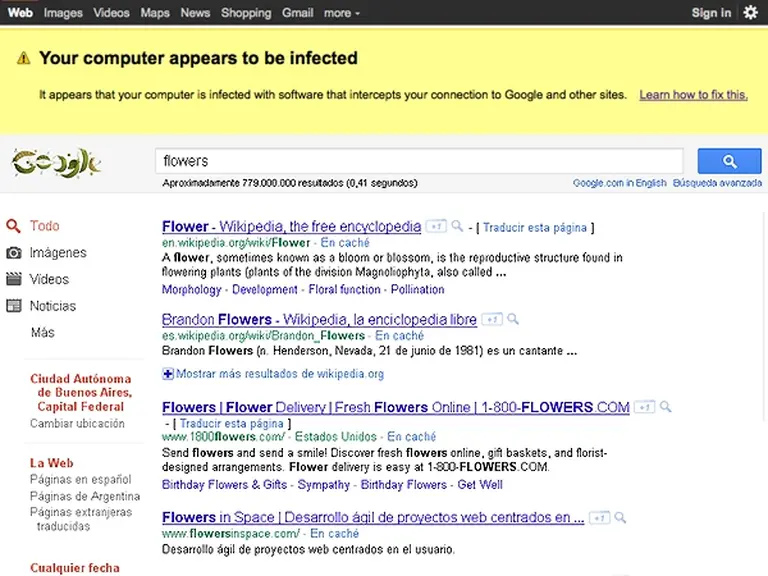The height and width of the screenshot is (576, 768).
Task: Click Sign in
Action: (711, 13)
